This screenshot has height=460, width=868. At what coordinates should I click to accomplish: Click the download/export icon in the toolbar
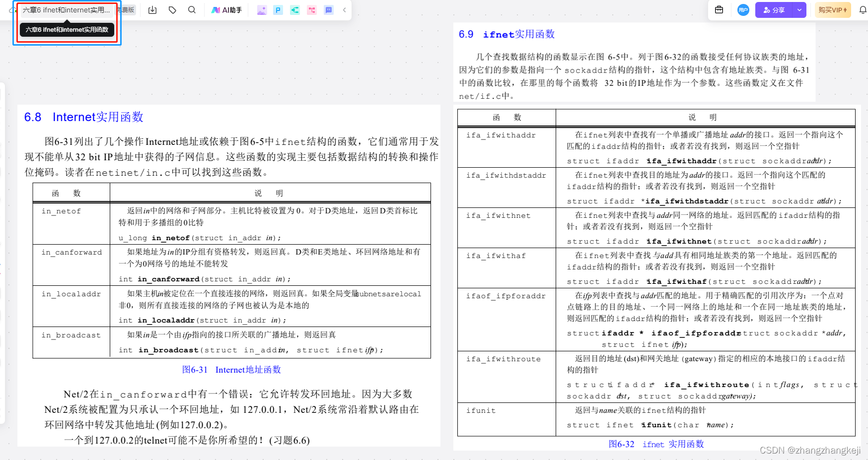pyautogui.click(x=152, y=10)
